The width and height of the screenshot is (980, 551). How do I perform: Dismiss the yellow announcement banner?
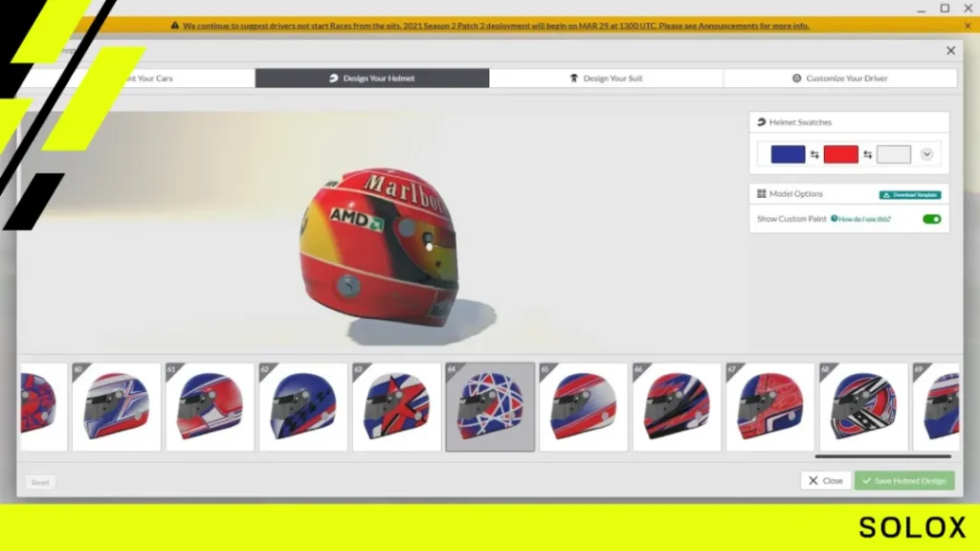click(968, 26)
